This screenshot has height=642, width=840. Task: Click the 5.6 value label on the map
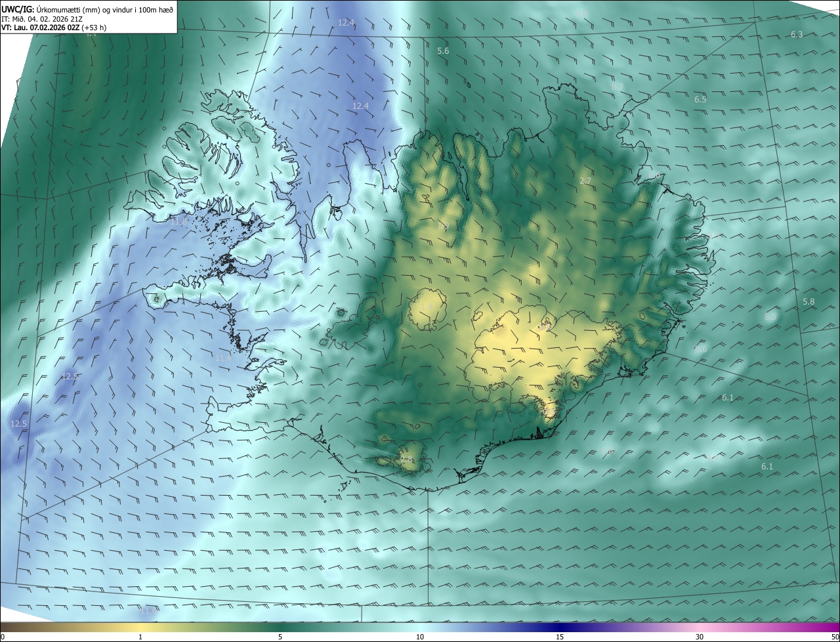pyautogui.click(x=443, y=51)
